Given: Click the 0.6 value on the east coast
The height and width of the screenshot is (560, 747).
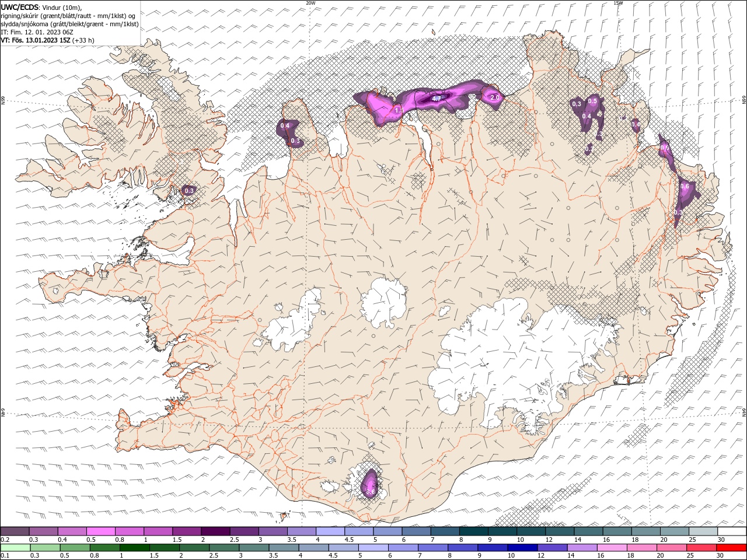Looking at the screenshot, I should [685, 187].
